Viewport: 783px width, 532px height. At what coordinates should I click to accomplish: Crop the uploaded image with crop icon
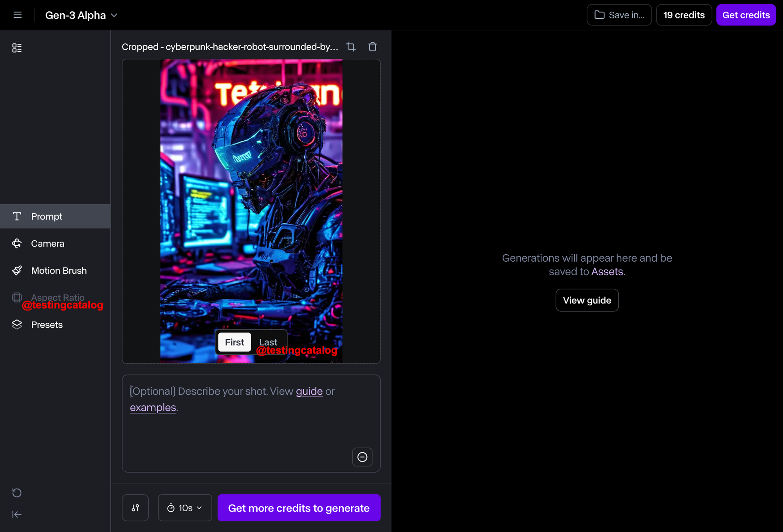[351, 47]
